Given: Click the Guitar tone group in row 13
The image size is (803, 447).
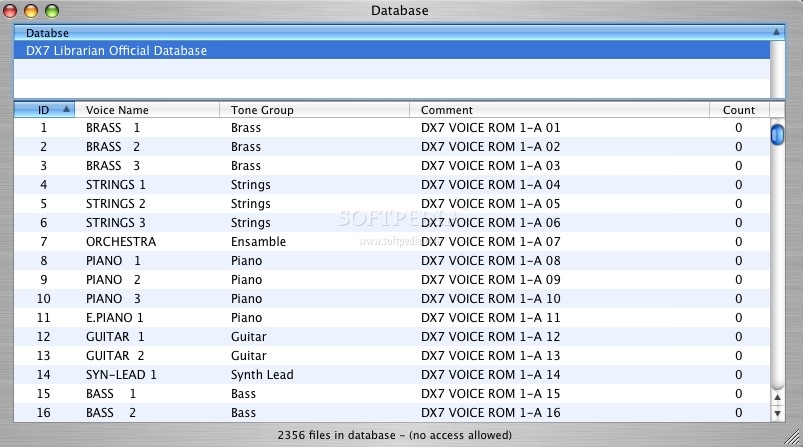Looking at the screenshot, I should 248,355.
